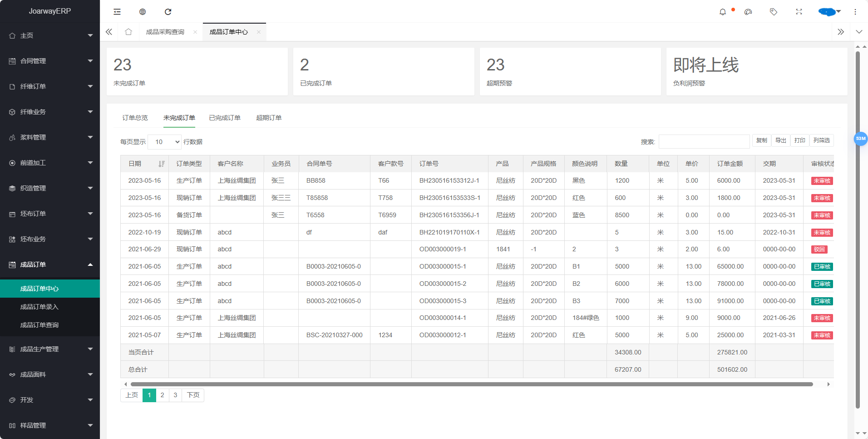Click the 样品管理 sidebar icon
The image size is (868, 439).
pyautogui.click(x=12, y=425)
